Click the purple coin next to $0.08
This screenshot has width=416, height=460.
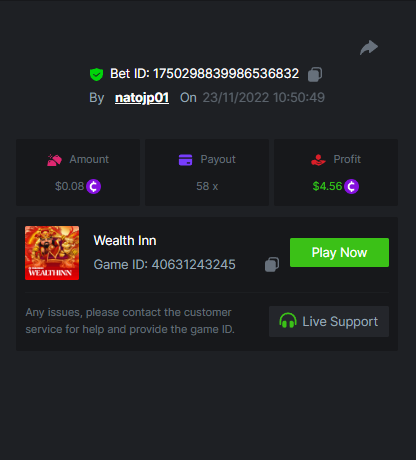[x=93, y=186]
